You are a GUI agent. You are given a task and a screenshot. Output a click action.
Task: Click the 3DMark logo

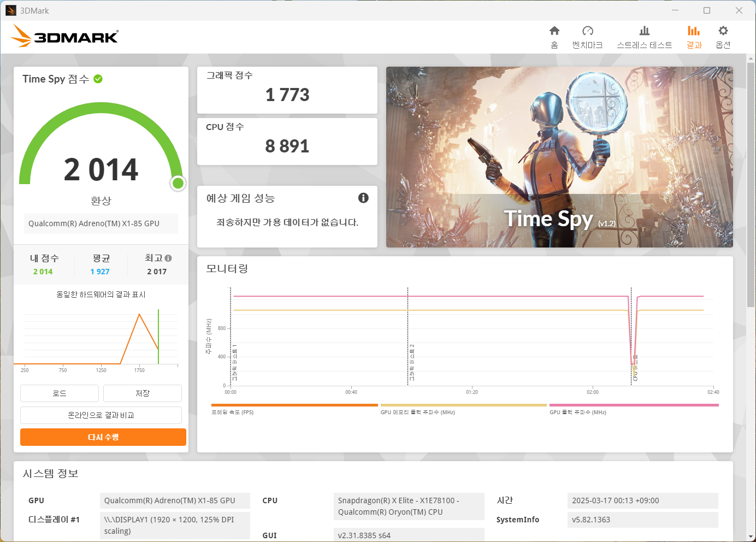coord(64,36)
